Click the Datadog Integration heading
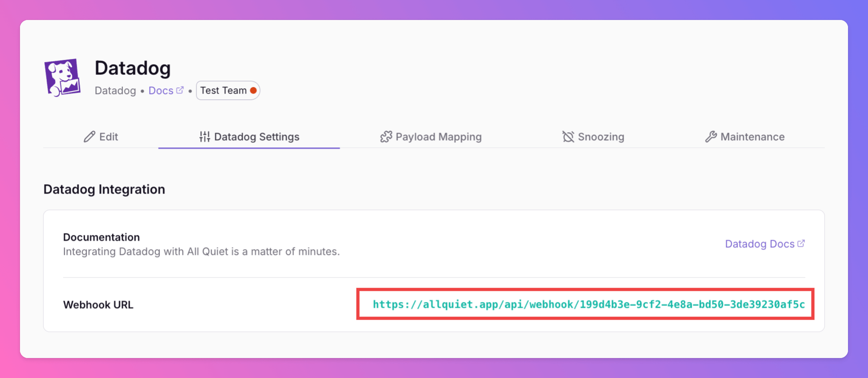868x378 pixels. (104, 189)
